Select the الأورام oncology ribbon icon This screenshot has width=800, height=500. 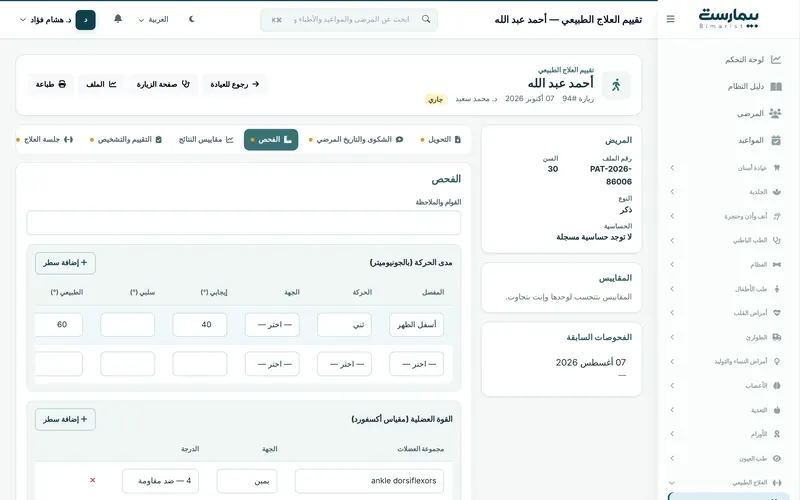[777, 434]
